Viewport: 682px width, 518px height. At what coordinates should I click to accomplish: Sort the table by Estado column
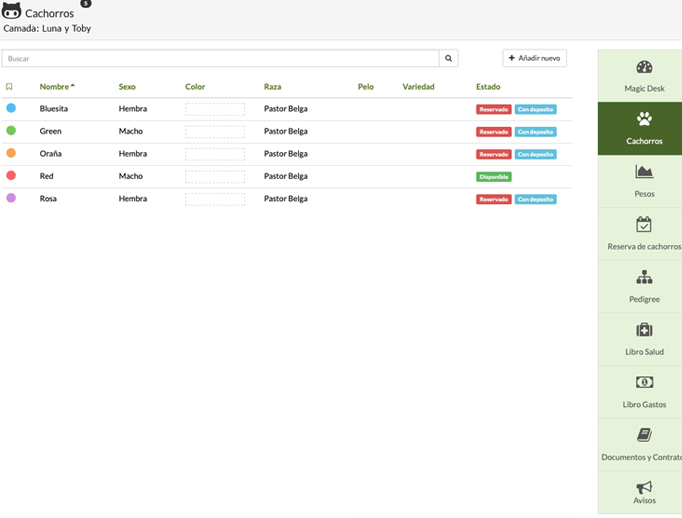tap(488, 87)
